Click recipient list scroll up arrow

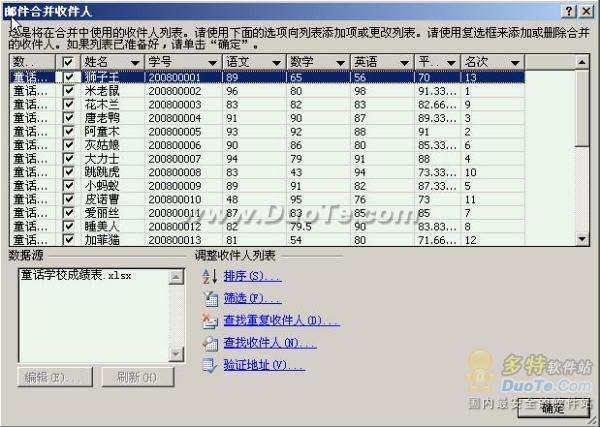[582, 62]
